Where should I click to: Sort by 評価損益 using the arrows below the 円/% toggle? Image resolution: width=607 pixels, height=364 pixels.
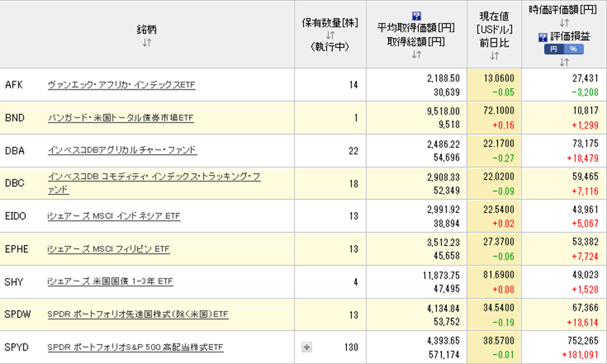[564, 62]
